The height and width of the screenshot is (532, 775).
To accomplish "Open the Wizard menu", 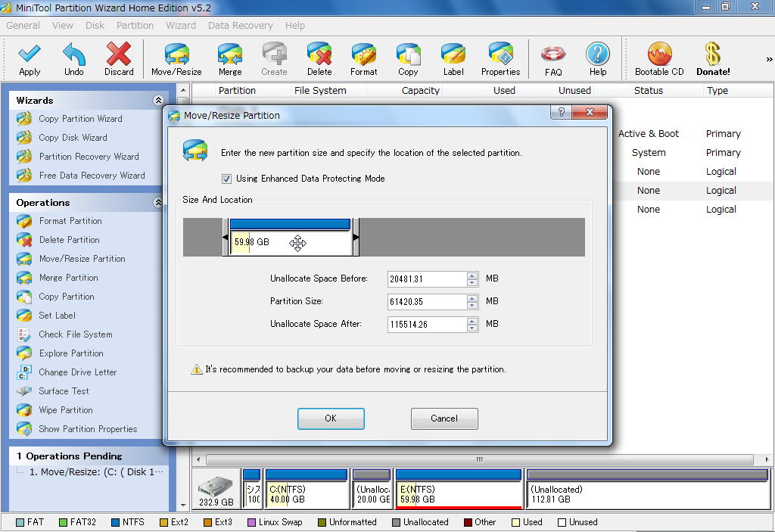I will click(181, 25).
